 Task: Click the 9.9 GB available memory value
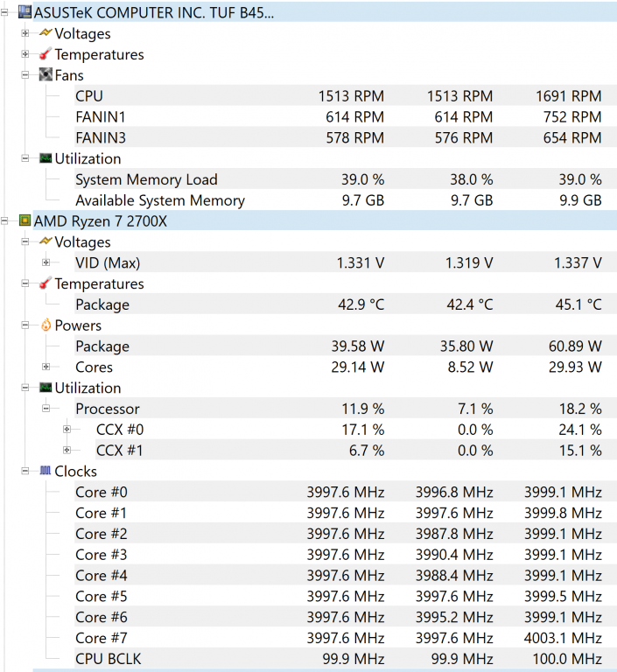pos(580,200)
